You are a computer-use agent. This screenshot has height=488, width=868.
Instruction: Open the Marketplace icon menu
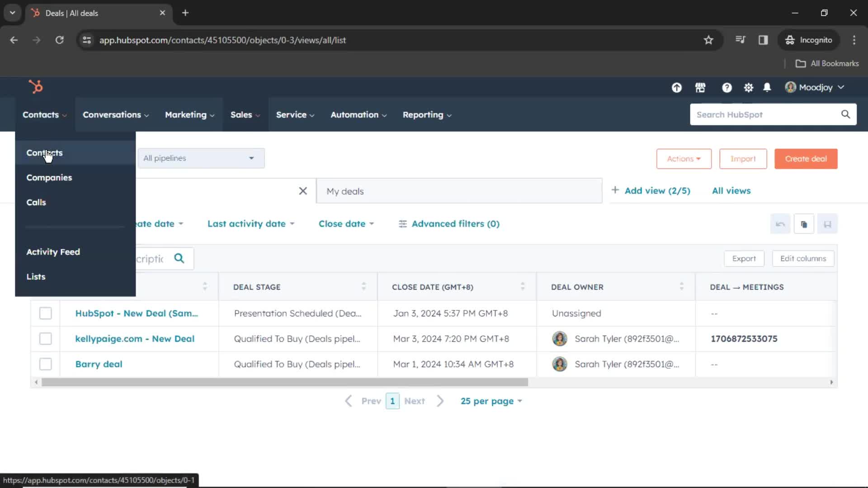(700, 88)
